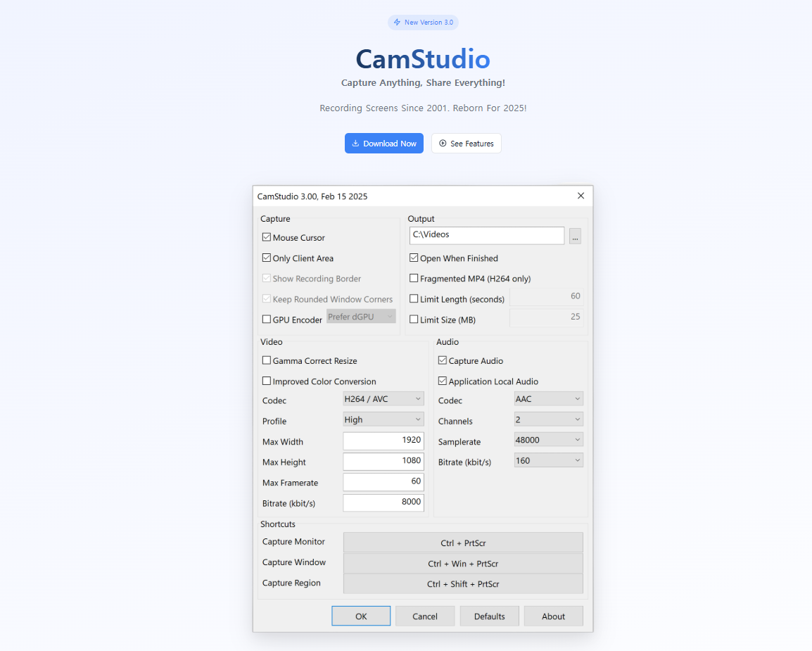This screenshot has width=812, height=651.
Task: Open the audio Bitrate 160 dropdown
Action: point(548,460)
